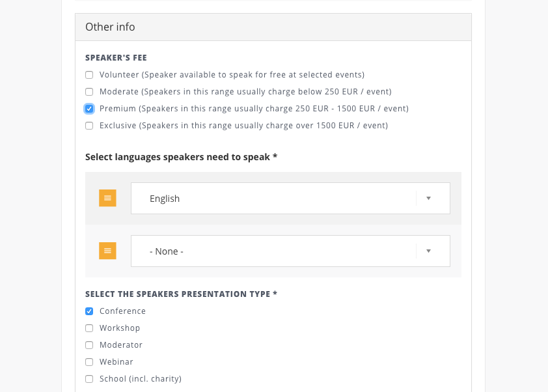Image resolution: width=548 pixels, height=392 pixels.
Task: Click the Exclusive fee description label
Action: click(x=243, y=126)
